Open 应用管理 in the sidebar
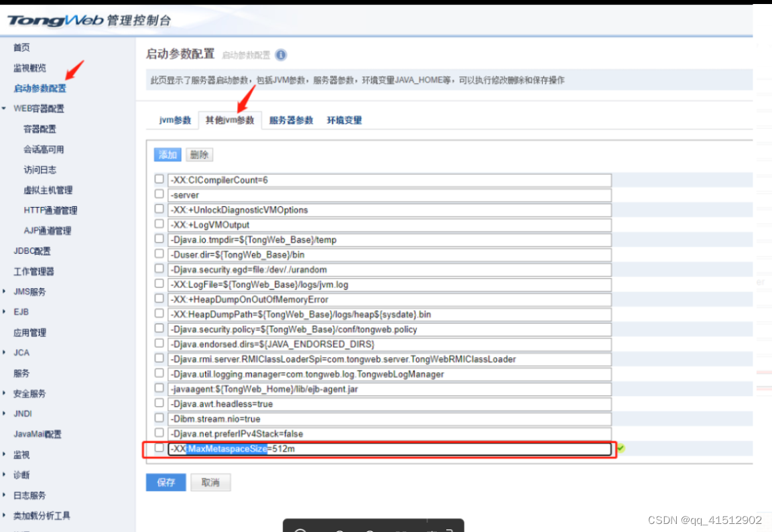This screenshot has width=772, height=532. click(29, 332)
